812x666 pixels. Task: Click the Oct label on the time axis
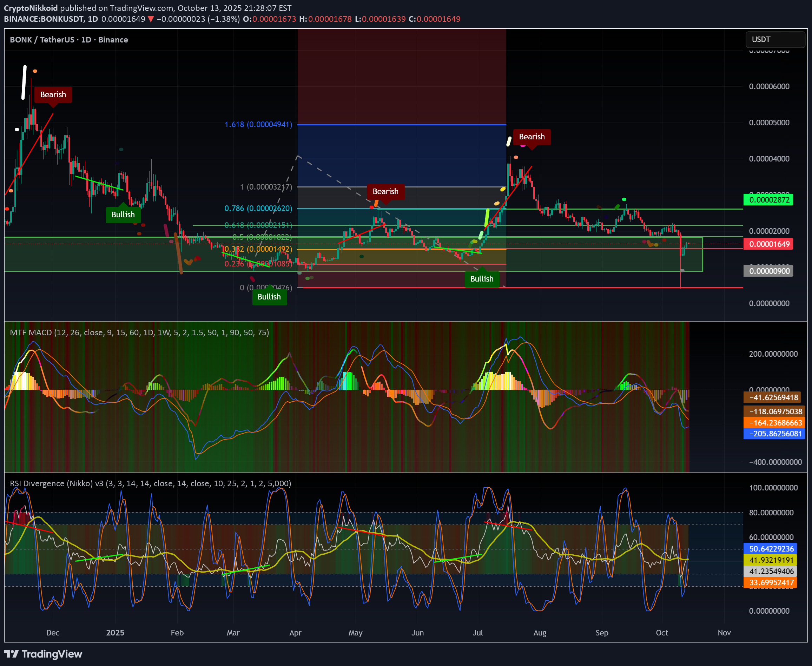click(662, 633)
